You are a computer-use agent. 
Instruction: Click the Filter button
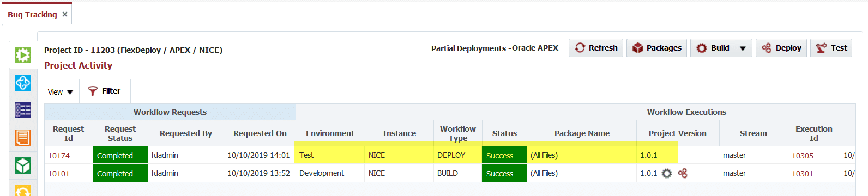(x=105, y=91)
